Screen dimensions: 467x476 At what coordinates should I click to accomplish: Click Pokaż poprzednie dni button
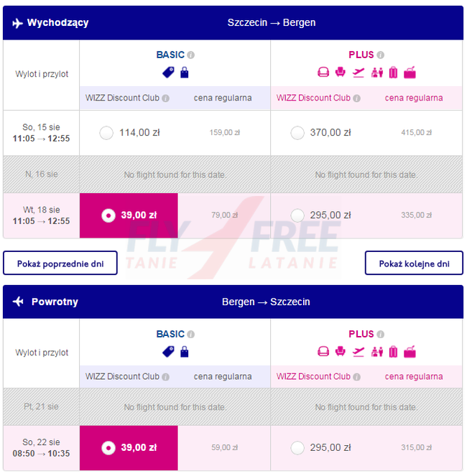click(60, 263)
